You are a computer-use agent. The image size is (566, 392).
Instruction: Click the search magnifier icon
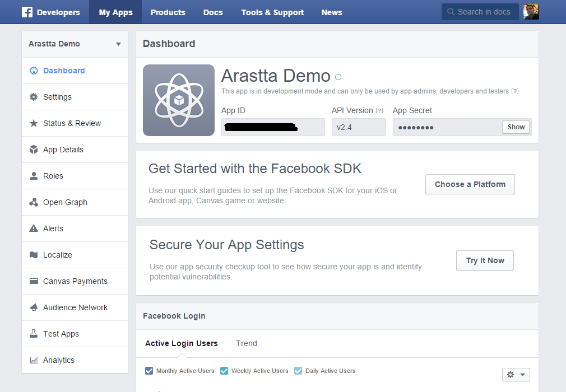coord(451,12)
